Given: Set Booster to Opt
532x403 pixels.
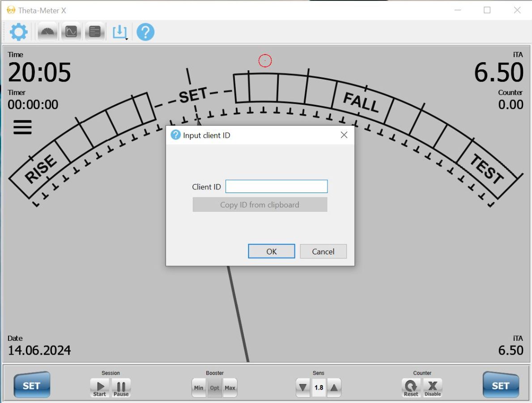Looking at the screenshot, I should [214, 388].
